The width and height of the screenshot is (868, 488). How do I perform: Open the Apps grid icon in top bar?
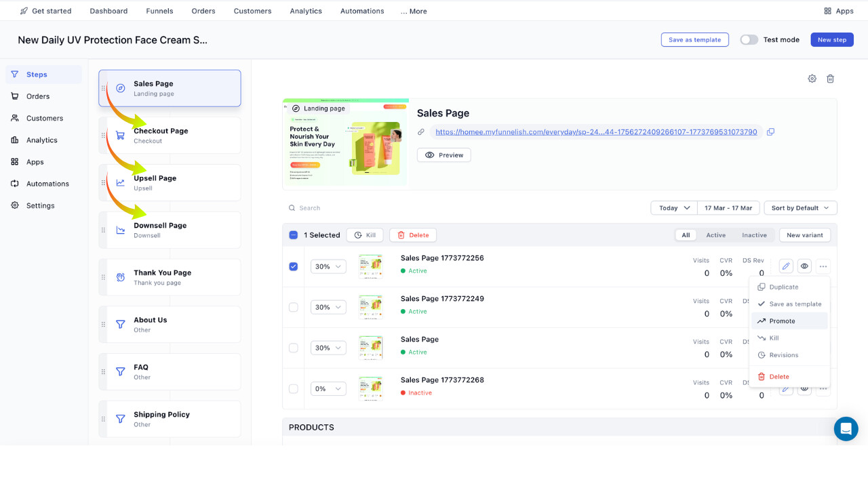tap(827, 11)
